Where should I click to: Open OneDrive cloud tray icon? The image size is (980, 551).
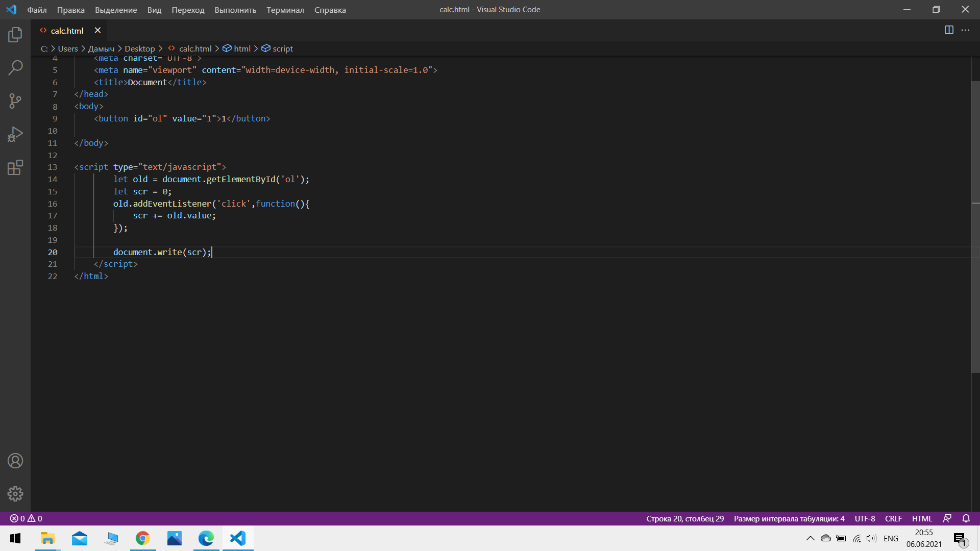click(x=825, y=538)
